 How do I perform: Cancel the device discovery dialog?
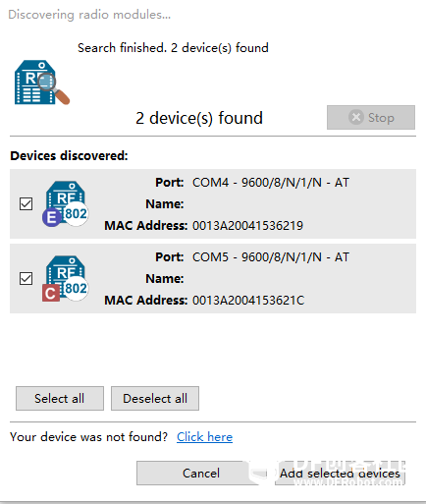[201, 473]
